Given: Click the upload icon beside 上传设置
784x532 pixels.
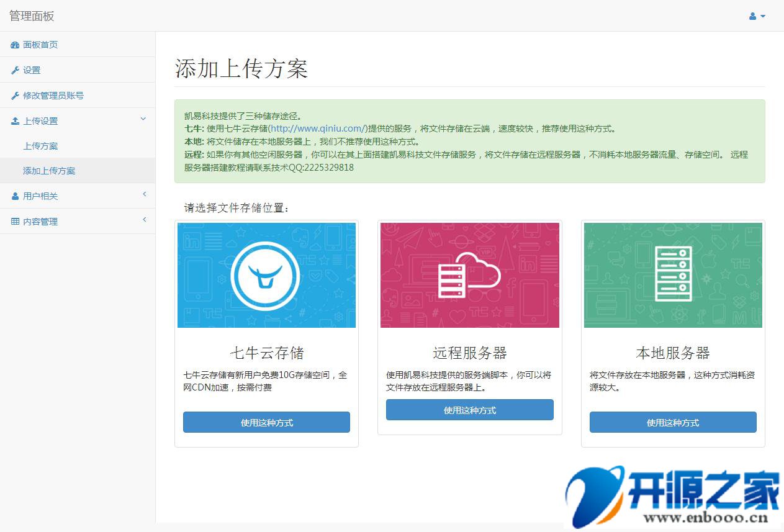Looking at the screenshot, I should tap(15, 121).
